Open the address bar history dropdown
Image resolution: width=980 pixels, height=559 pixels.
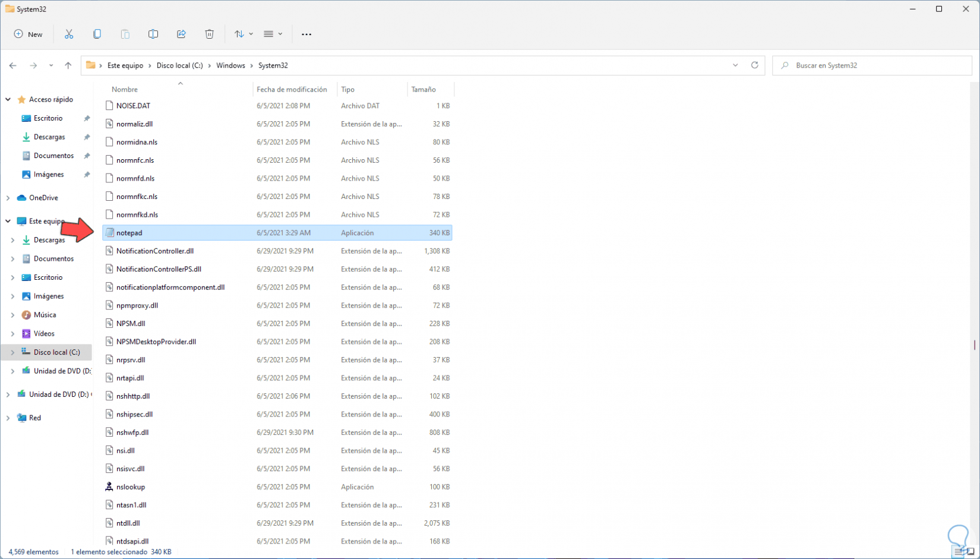(735, 65)
